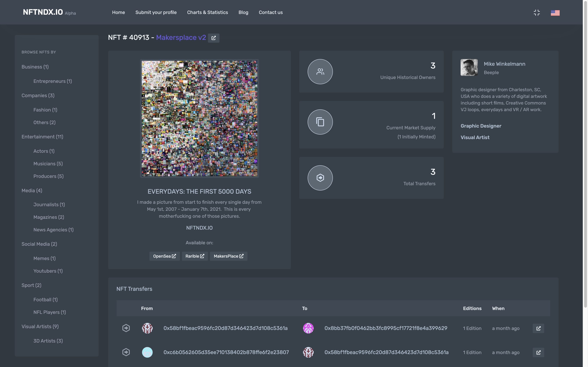Open the Charts & Statistics menu item
This screenshot has height=367, width=588.
click(x=208, y=12)
